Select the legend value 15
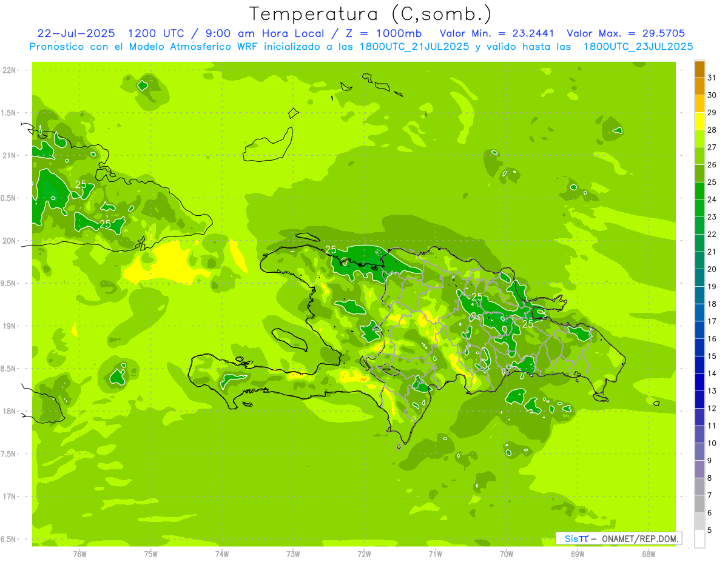Image resolution: width=728 pixels, height=562 pixels. point(712,356)
